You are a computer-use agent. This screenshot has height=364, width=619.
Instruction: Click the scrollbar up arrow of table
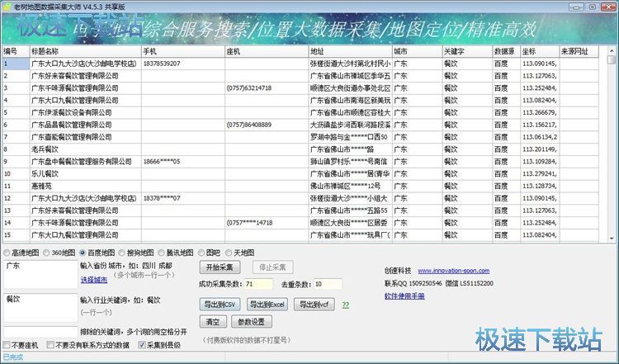pyautogui.click(x=612, y=50)
